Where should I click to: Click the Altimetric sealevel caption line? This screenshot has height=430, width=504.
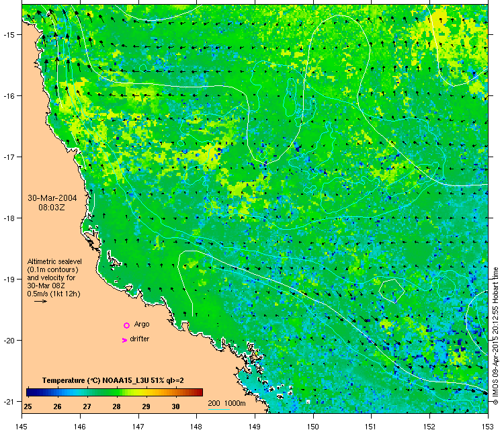point(54,261)
